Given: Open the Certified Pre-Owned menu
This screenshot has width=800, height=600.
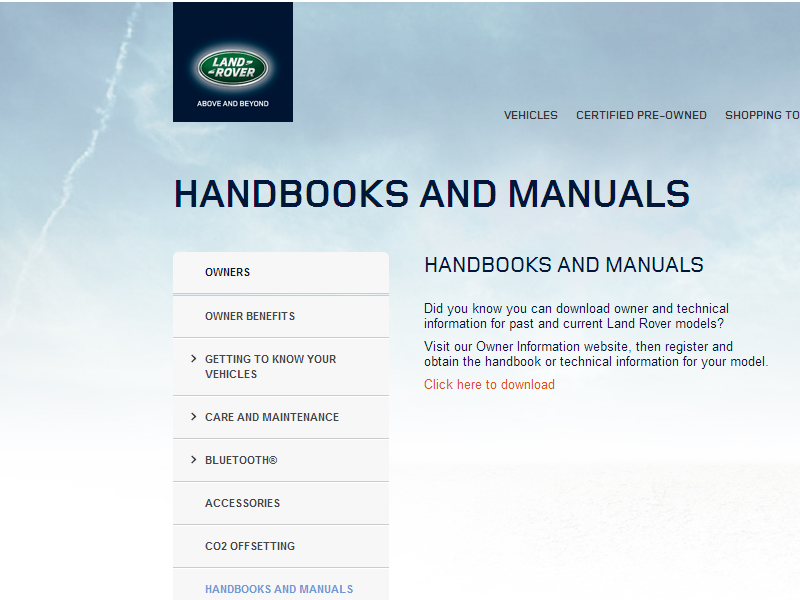Looking at the screenshot, I should (x=641, y=115).
